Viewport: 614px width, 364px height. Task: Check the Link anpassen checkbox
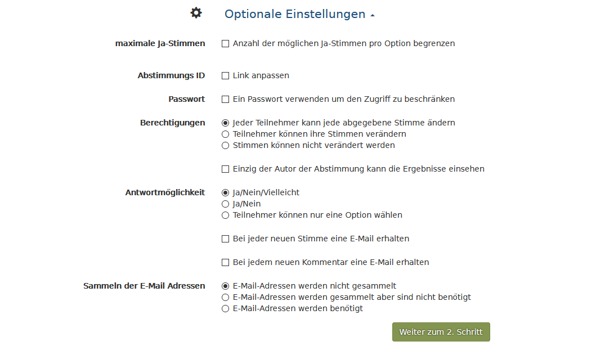coord(226,75)
